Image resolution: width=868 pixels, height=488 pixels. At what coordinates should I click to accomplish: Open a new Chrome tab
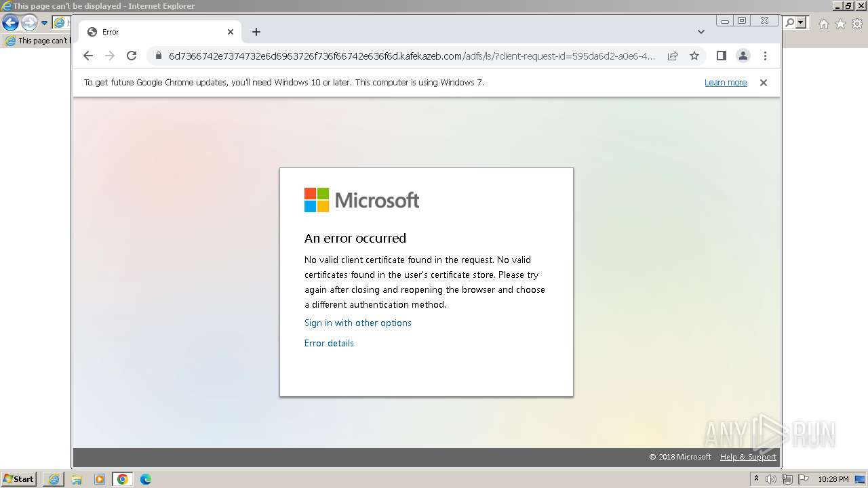[x=256, y=32]
